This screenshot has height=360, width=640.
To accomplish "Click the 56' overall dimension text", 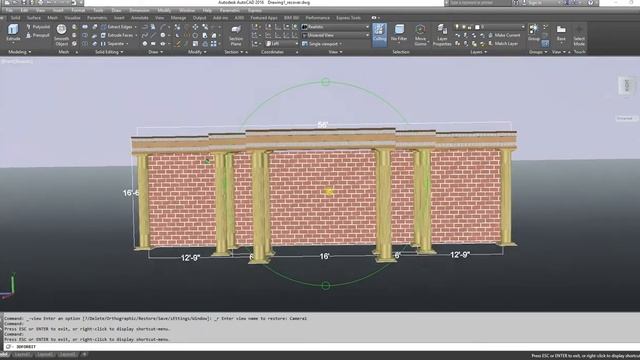I will click(322, 125).
